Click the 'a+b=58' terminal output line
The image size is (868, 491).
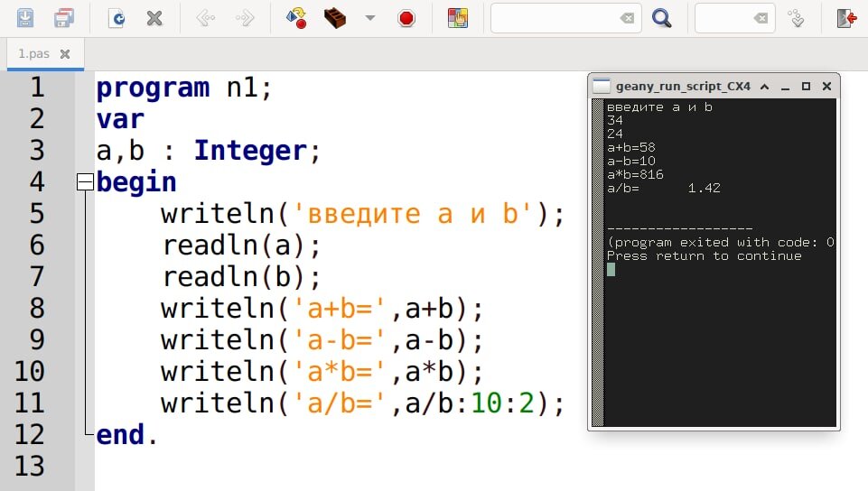click(631, 148)
